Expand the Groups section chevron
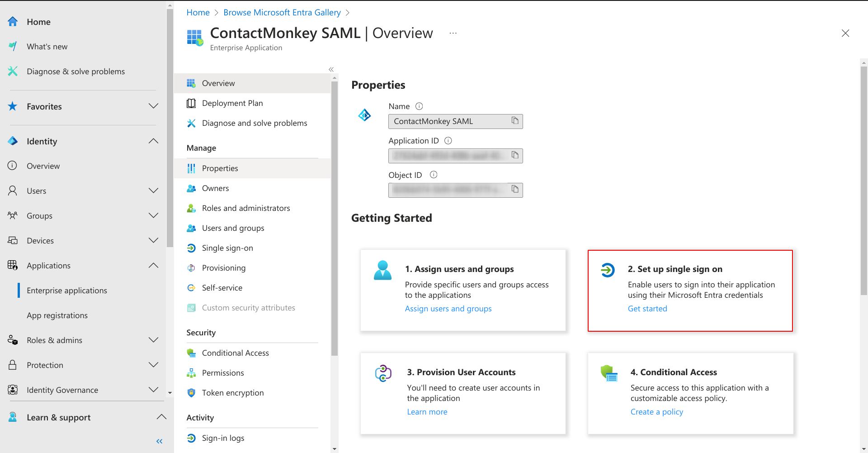 click(154, 216)
